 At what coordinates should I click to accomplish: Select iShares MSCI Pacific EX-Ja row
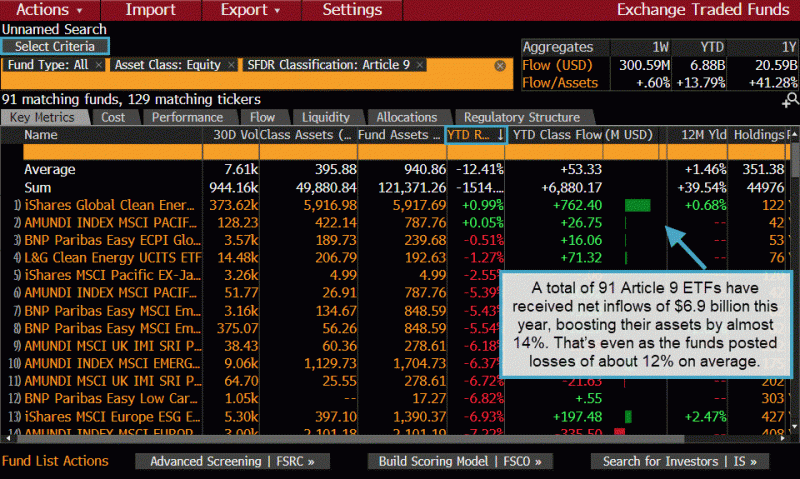coord(112,275)
